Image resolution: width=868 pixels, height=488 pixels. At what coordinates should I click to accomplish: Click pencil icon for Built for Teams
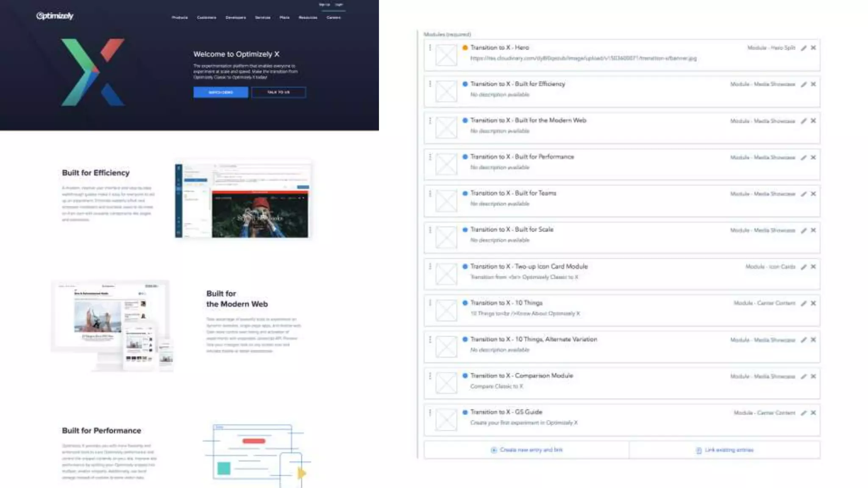(804, 194)
